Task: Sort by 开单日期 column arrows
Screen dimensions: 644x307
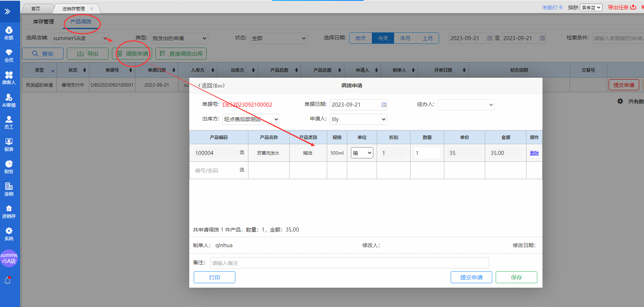Action: pyautogui.click(x=464, y=70)
